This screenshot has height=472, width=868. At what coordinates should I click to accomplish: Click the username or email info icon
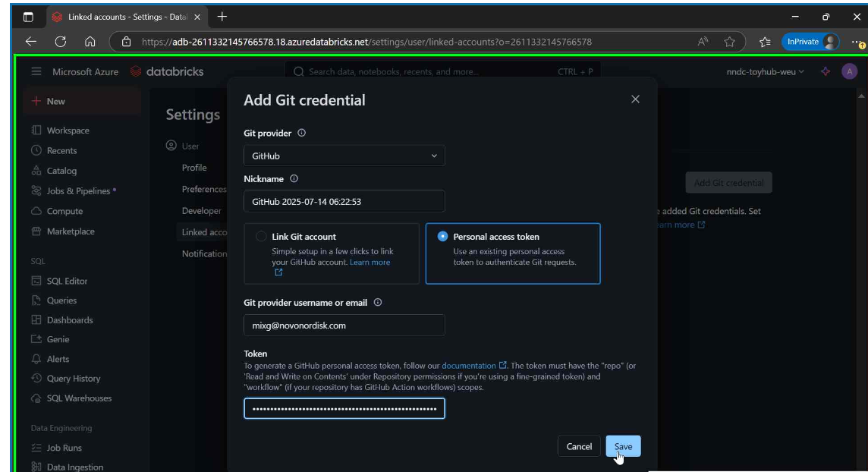(x=378, y=303)
